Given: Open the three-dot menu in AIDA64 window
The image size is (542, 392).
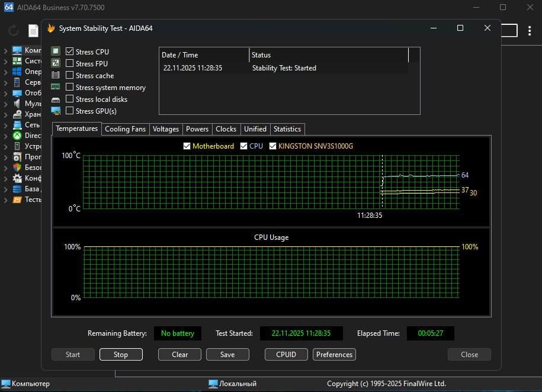Looking at the screenshot, I should point(529,30).
